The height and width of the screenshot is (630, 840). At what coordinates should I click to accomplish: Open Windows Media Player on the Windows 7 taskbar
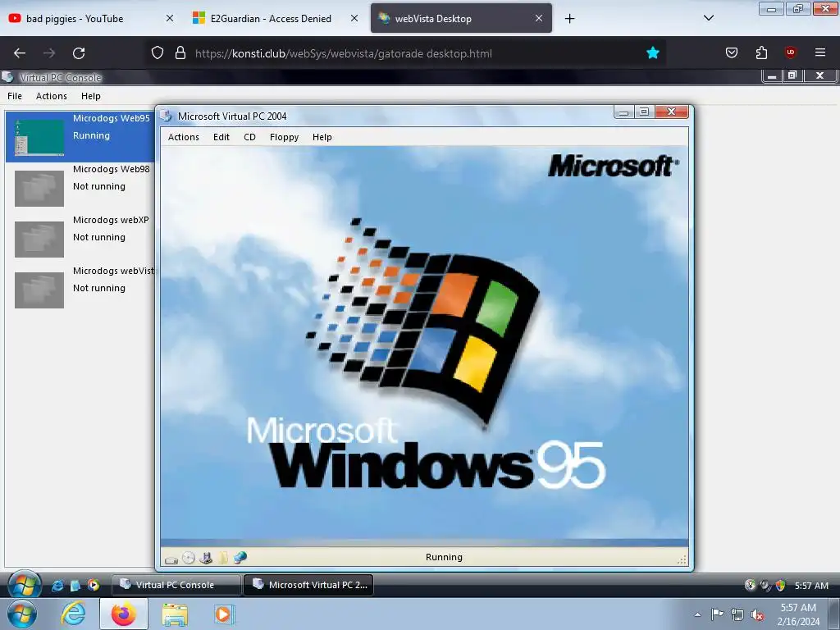(223, 614)
